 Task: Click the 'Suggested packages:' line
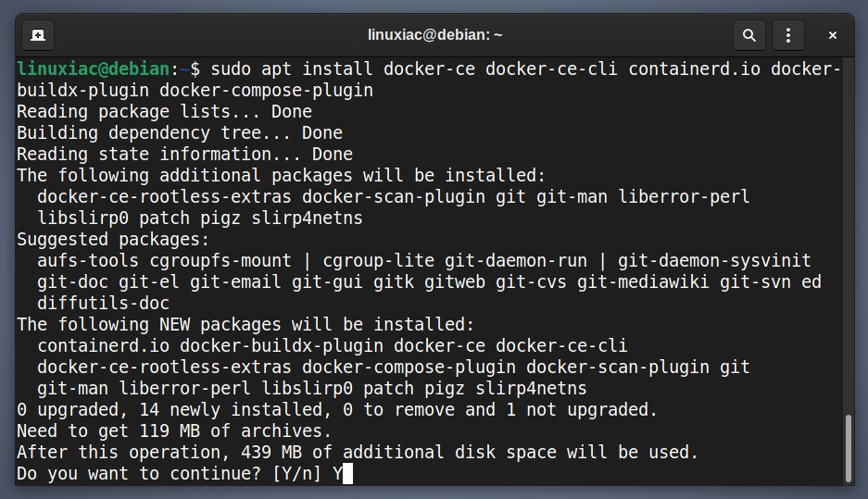point(113,240)
